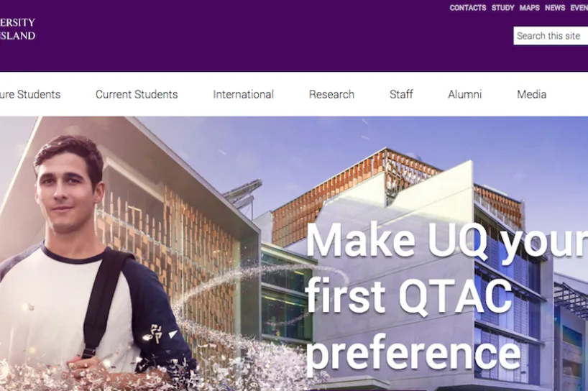
Task: Click the University of Queensland logo
Action: click(18, 29)
